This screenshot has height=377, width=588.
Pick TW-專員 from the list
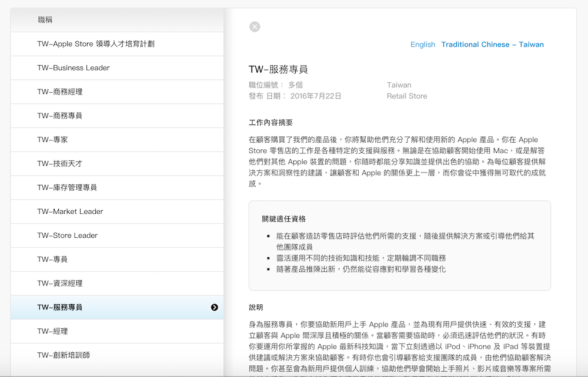pyautogui.click(x=52, y=260)
